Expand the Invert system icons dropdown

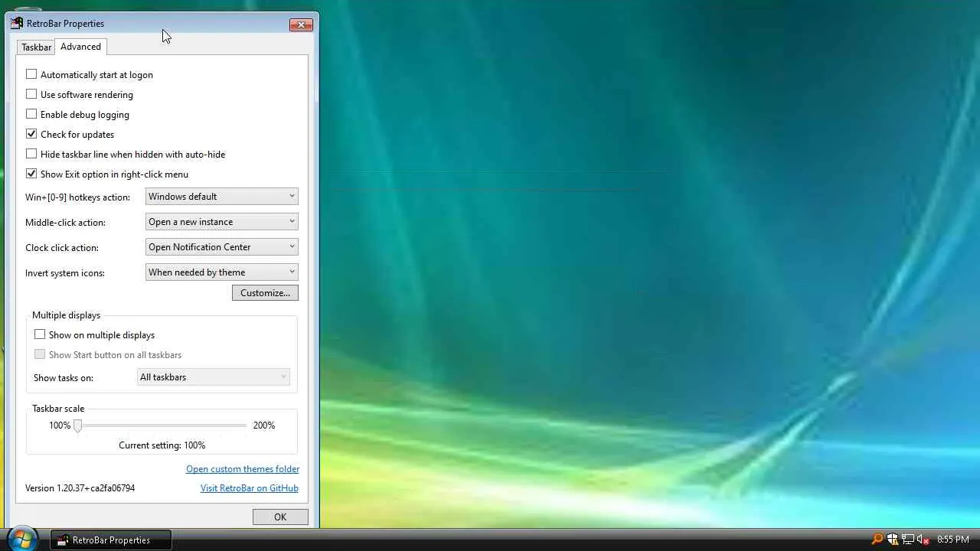click(221, 272)
